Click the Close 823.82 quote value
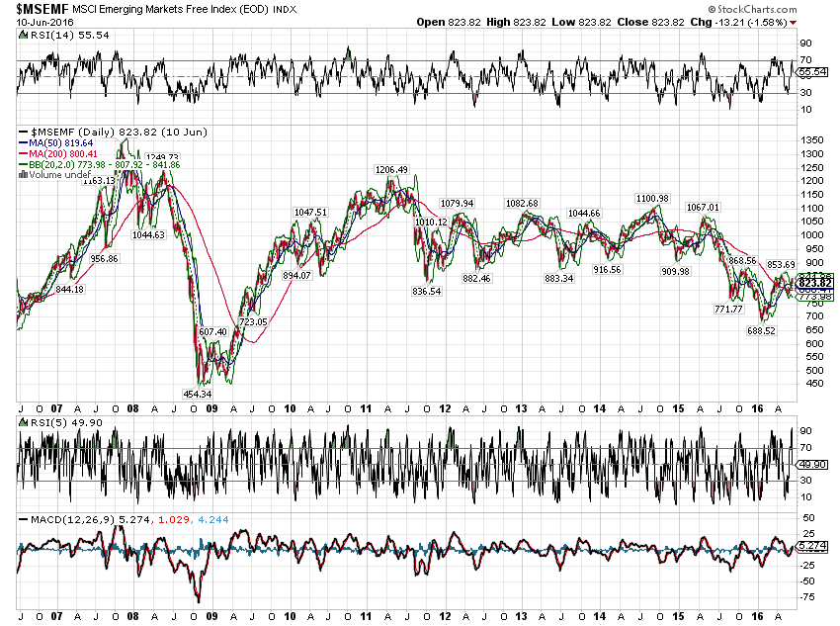 pyautogui.click(x=650, y=23)
